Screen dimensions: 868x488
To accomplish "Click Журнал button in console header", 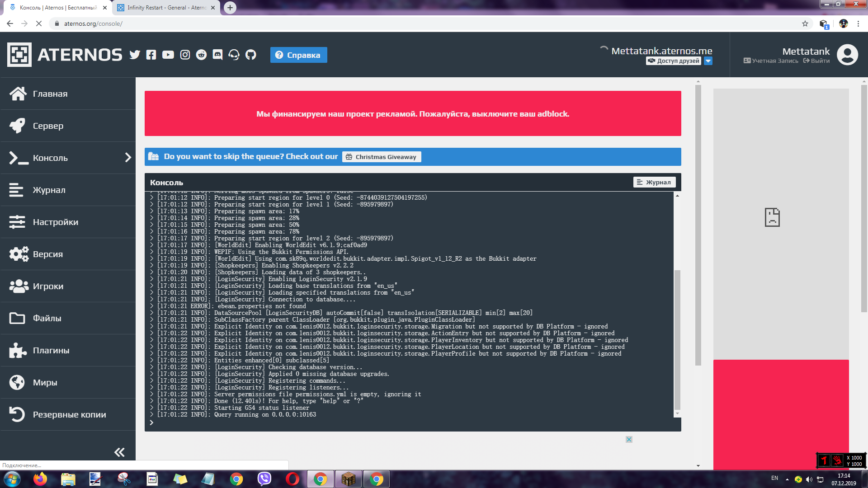I will pos(655,182).
